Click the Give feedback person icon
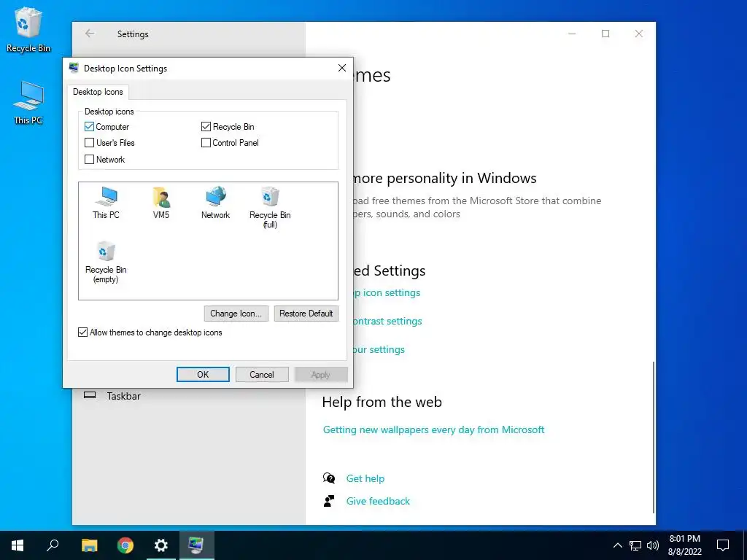 point(329,501)
